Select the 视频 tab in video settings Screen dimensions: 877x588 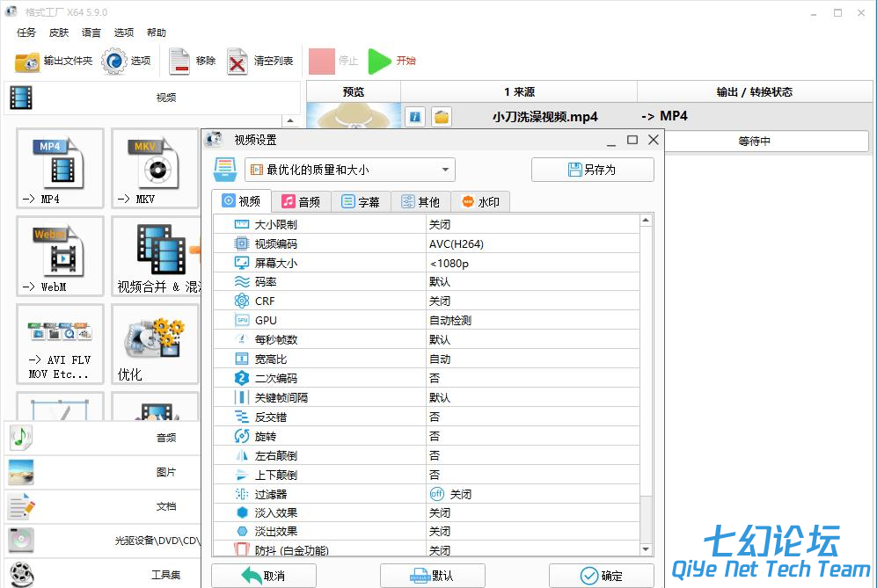pos(242,200)
